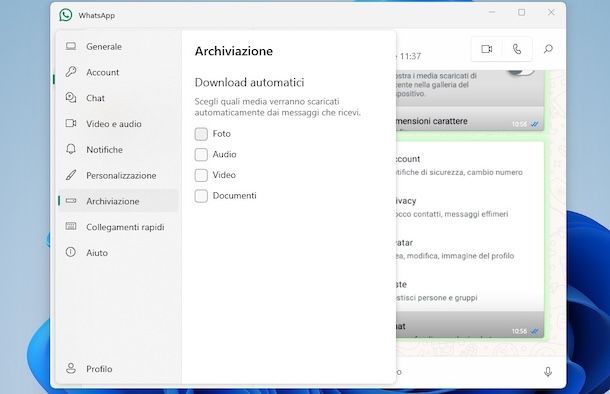Start a voice call with phone icon
This screenshot has width=610, height=394.
517,49
